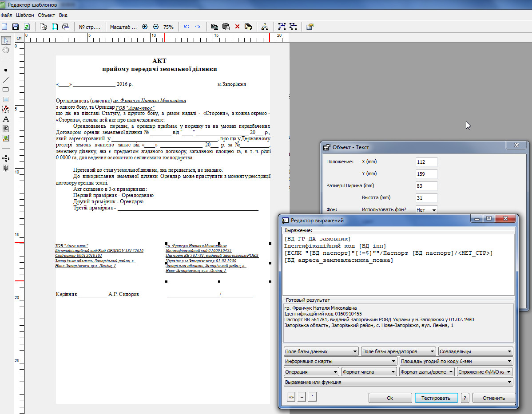Click the Ширина (mm) field
This screenshot has height=414, width=532.
pyautogui.click(x=426, y=186)
